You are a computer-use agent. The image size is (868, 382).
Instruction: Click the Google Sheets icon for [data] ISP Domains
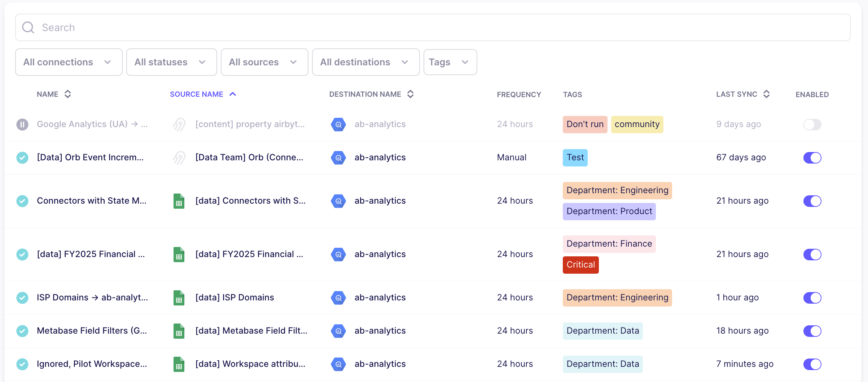click(x=179, y=298)
